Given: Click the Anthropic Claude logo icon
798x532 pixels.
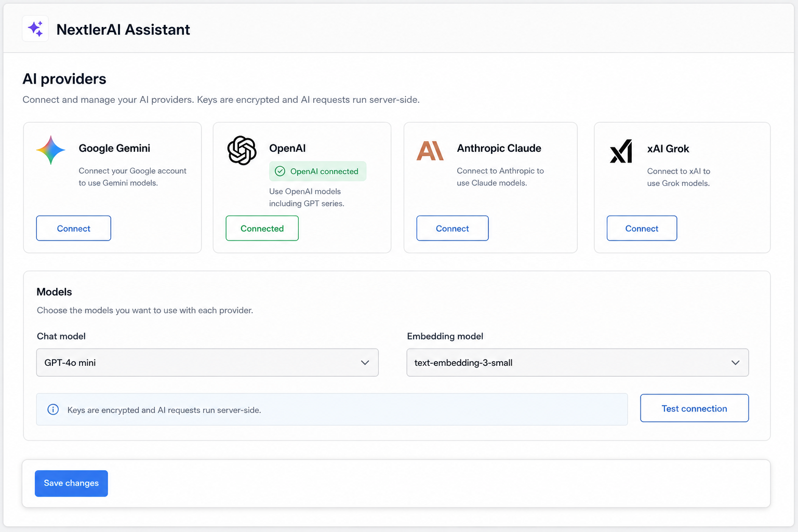Looking at the screenshot, I should tap(430, 151).
